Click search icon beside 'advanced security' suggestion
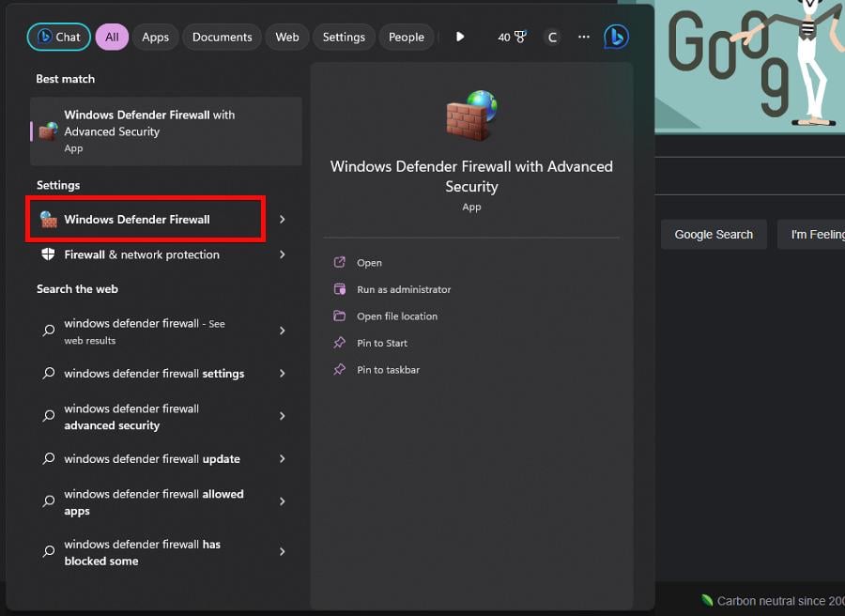The image size is (845, 616). (49, 415)
